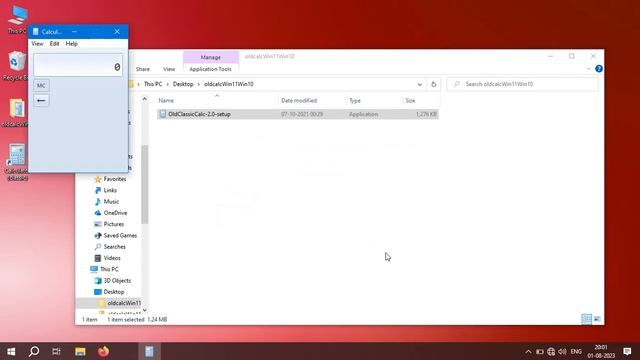Select the oldcalcWin desktop folder icon
Screen dimensions: 640x360
pyautogui.click(x=16, y=113)
